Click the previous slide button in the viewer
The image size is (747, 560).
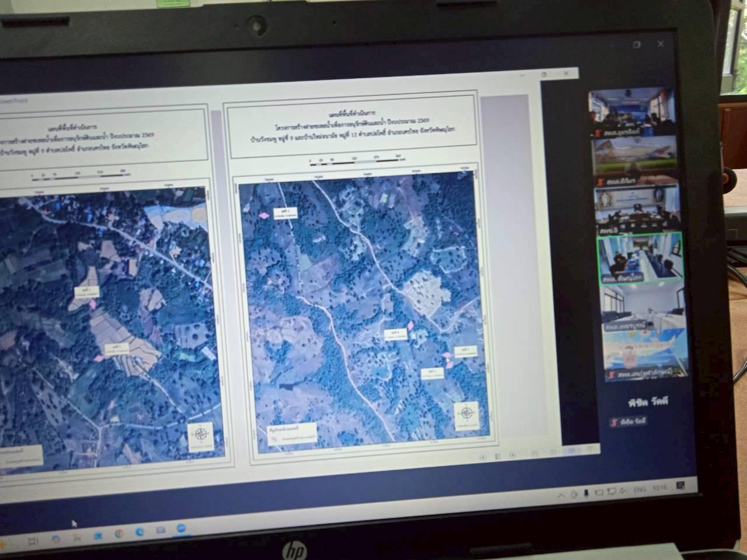(483, 457)
